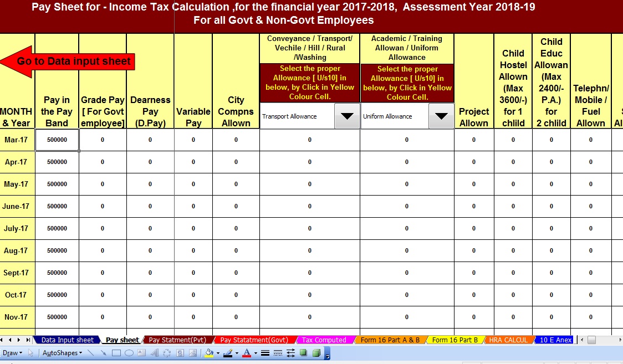The image size is (623, 364).
Task: Select the Oval shape tool
Action: point(129,353)
